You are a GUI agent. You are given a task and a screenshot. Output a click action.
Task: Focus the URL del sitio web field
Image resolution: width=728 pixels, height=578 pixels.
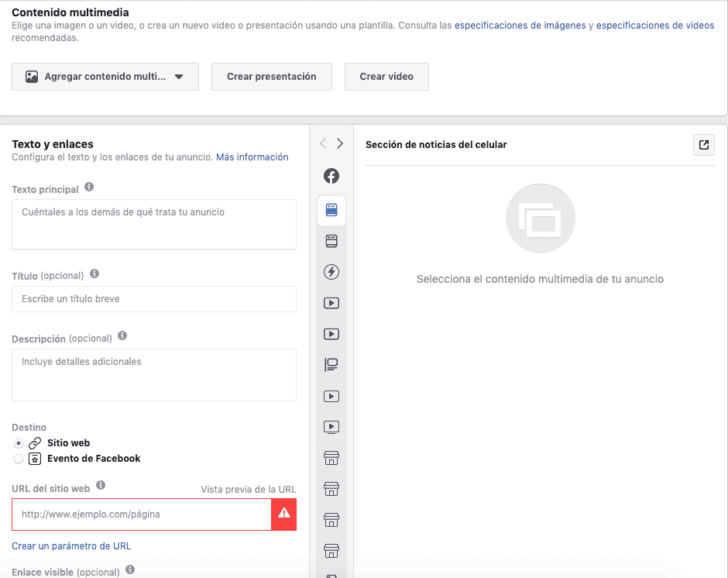click(142, 514)
